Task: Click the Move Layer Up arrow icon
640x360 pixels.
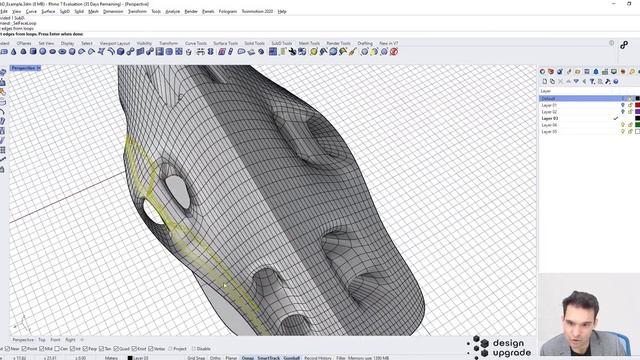Action: tap(568, 81)
